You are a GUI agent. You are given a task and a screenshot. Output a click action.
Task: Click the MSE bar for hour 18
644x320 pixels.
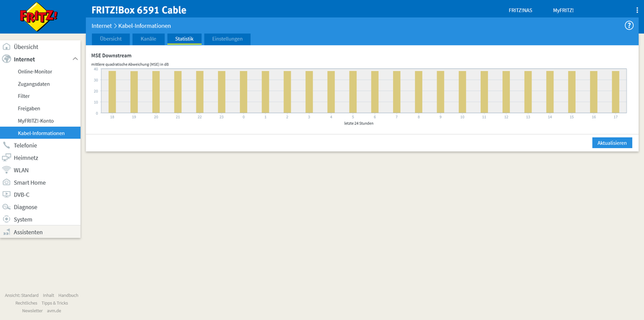(112, 92)
